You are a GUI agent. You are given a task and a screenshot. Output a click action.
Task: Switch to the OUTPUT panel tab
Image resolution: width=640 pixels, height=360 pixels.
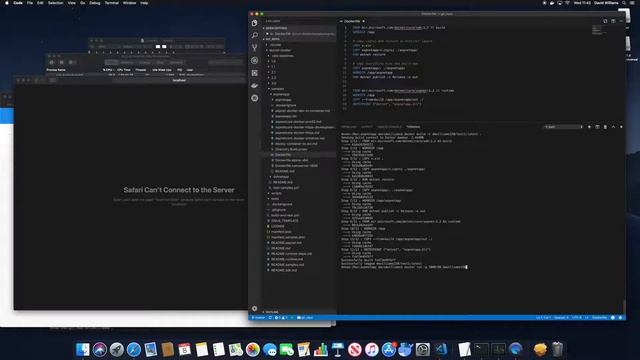click(367, 127)
